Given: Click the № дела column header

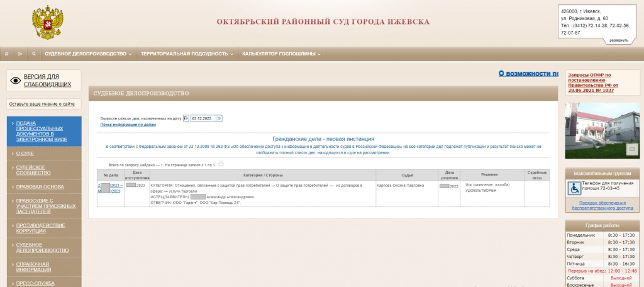Looking at the screenshot, I should (111, 175).
